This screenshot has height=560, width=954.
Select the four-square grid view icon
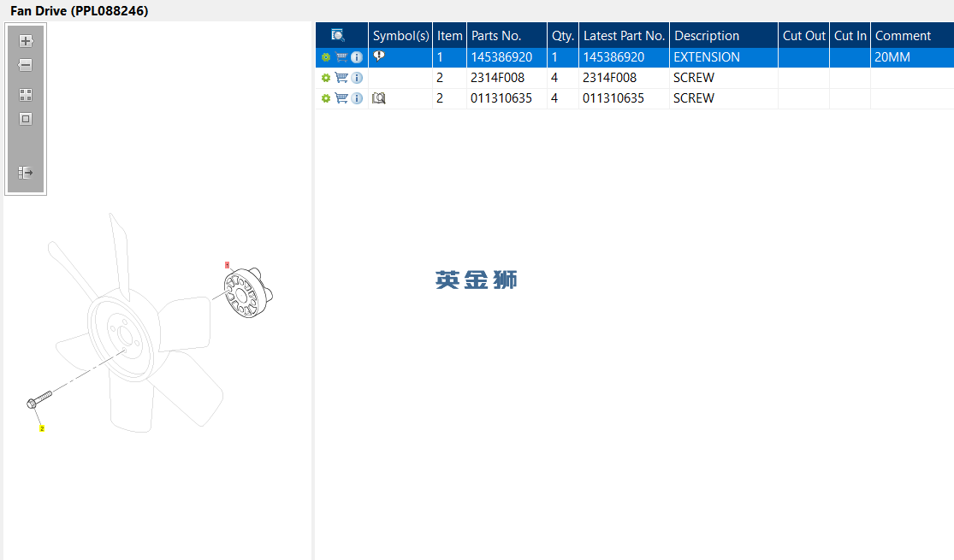[26, 95]
